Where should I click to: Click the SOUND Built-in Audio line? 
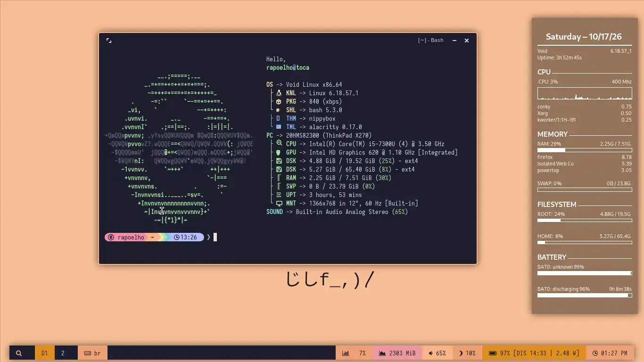pos(337,212)
